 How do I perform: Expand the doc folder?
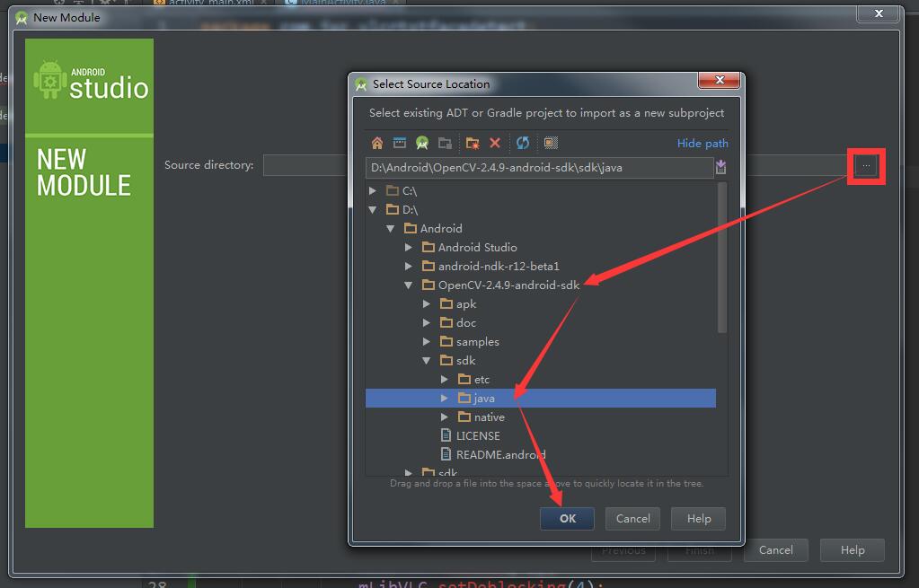click(x=427, y=322)
